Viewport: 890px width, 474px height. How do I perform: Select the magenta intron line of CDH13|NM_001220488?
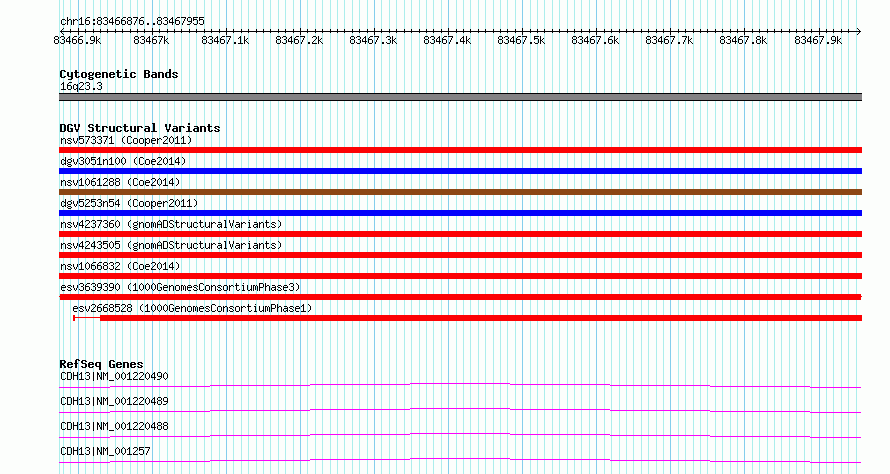point(460,435)
